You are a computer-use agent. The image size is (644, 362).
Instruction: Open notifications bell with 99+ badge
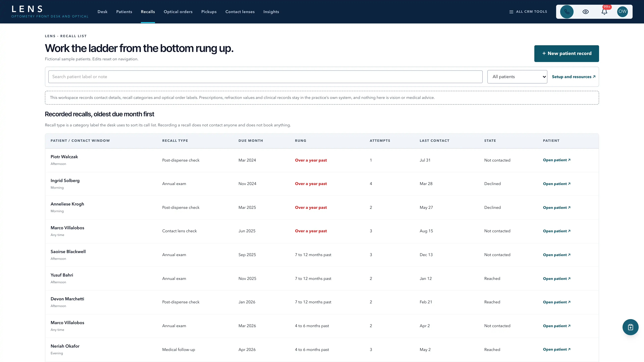(x=604, y=12)
